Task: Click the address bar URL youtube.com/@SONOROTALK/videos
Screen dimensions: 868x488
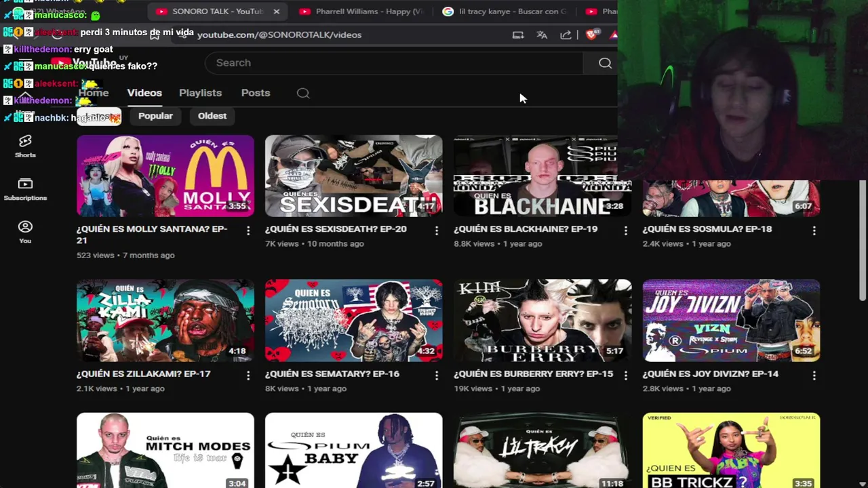Action: click(279, 35)
